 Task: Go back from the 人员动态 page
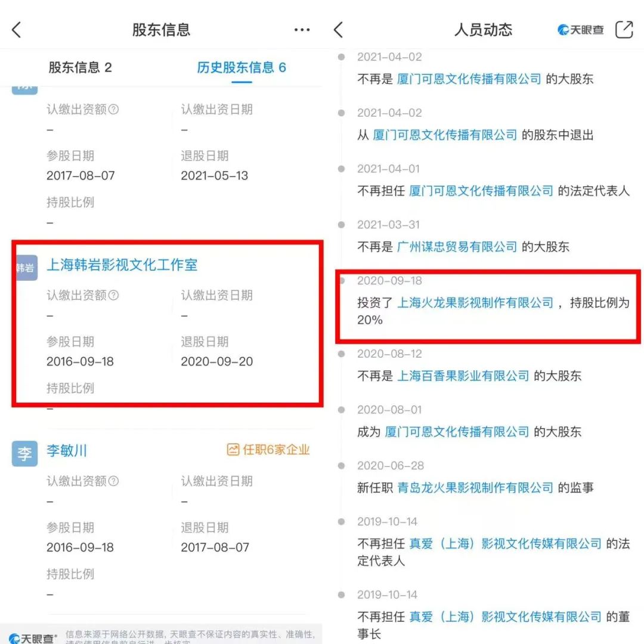[x=339, y=30]
